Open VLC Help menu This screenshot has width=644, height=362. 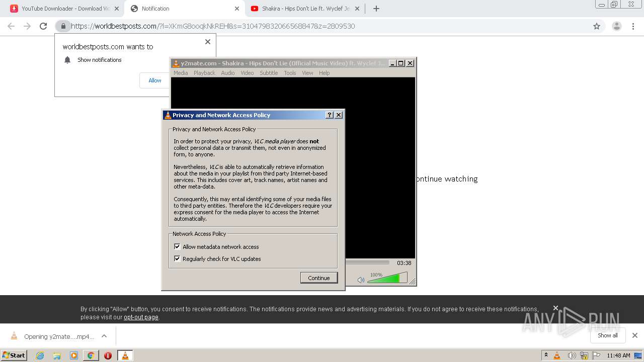pos(325,73)
